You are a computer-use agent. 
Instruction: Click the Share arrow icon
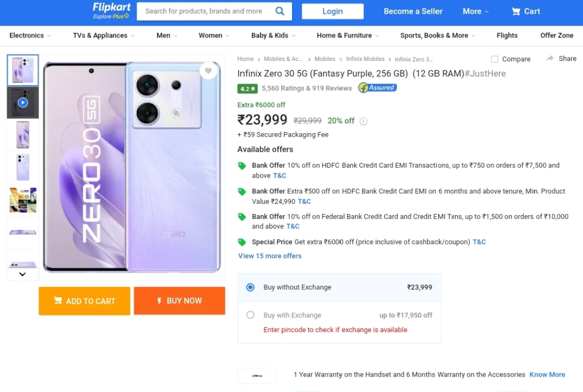coord(549,59)
